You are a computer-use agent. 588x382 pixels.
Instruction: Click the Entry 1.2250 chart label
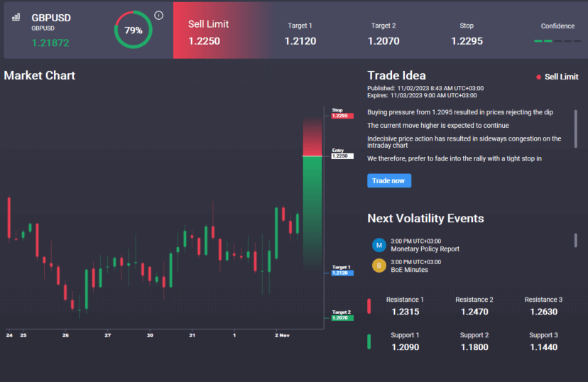click(342, 156)
